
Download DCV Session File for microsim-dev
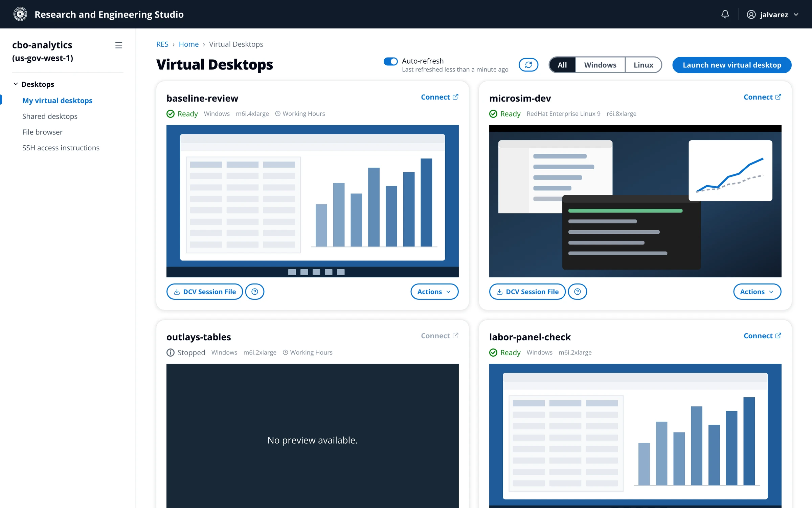[527, 292]
